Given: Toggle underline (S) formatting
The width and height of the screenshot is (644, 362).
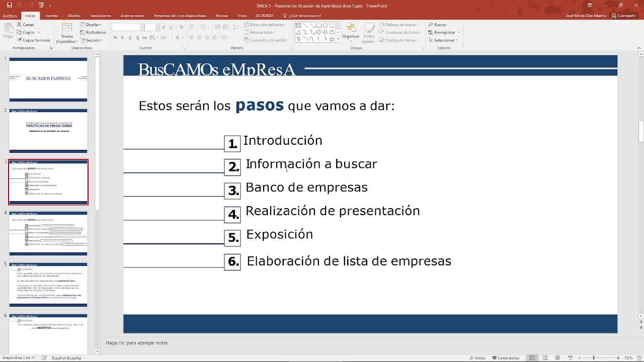Looking at the screenshot, I should pyautogui.click(x=130, y=38).
